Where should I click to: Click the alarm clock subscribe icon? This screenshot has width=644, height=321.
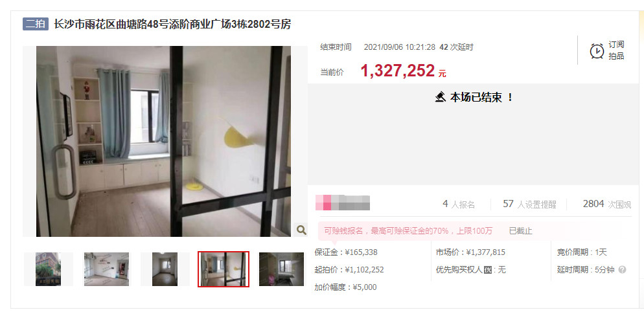(597, 51)
